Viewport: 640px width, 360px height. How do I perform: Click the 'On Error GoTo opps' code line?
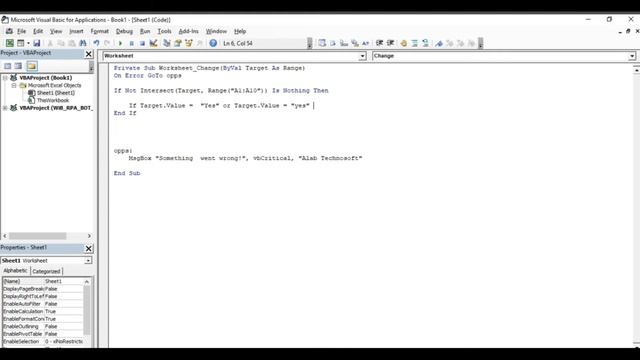[148, 76]
